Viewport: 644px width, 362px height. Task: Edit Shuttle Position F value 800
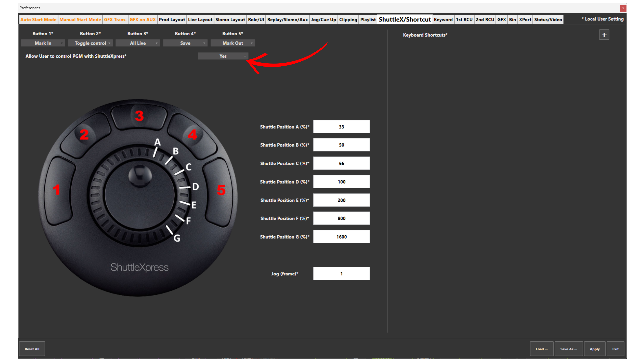(x=341, y=219)
